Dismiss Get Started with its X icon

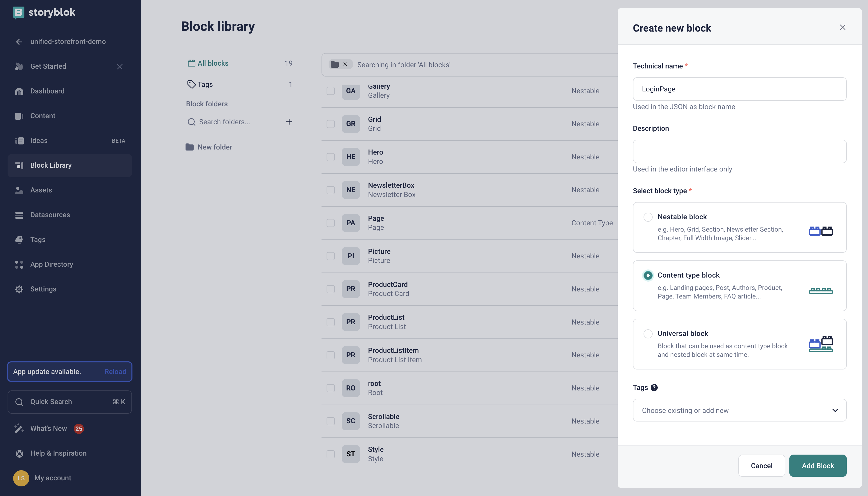coord(120,66)
